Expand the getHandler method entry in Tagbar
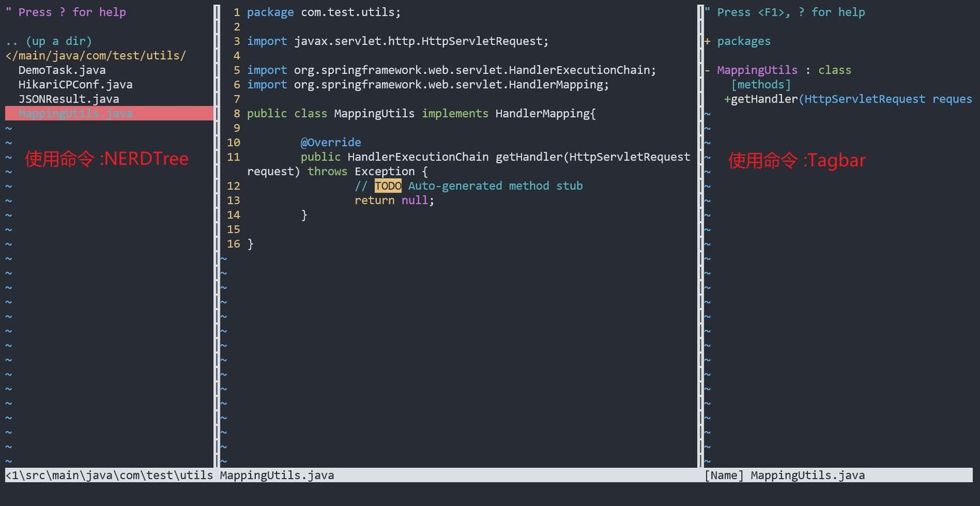Screen dimensions: 980x506 point(726,99)
